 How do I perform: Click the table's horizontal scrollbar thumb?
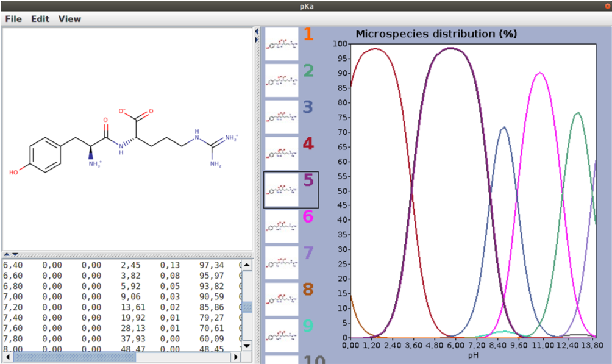74,357
